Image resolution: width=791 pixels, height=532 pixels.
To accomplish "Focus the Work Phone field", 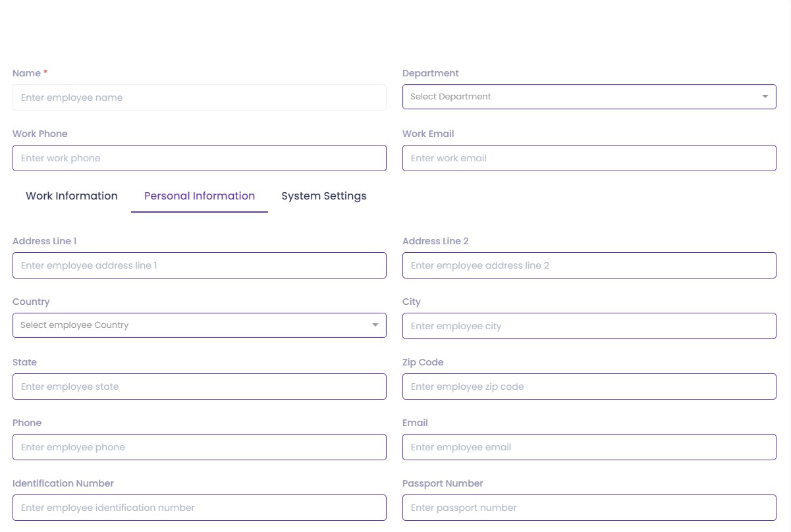I will pyautogui.click(x=199, y=158).
